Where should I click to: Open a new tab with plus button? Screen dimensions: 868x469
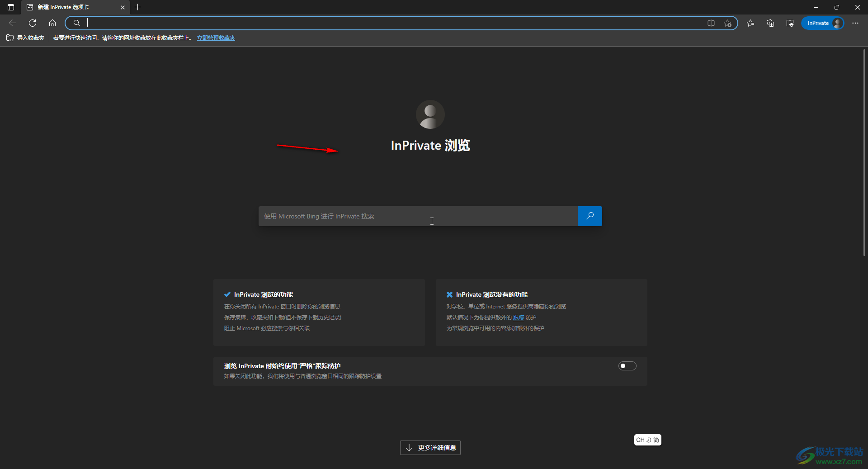click(x=138, y=7)
